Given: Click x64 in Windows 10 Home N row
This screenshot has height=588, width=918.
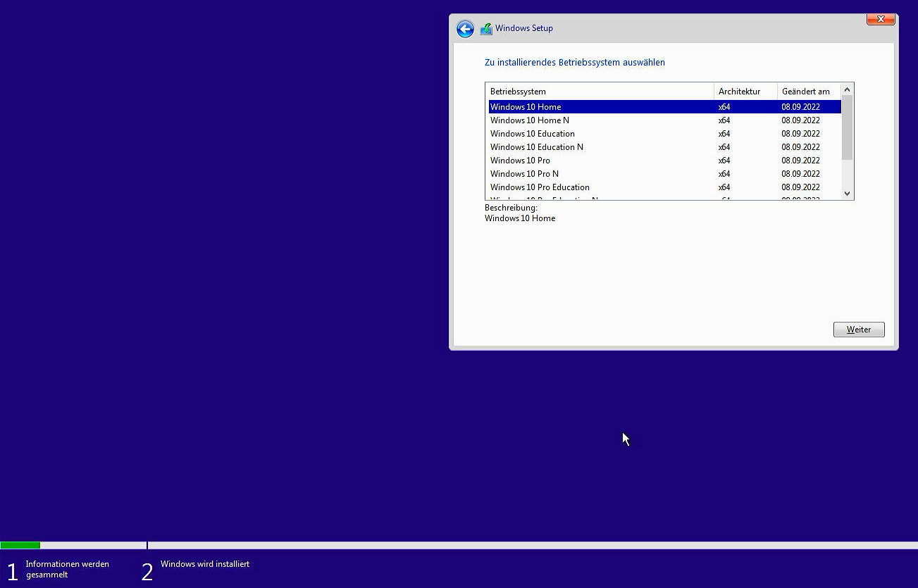Looking at the screenshot, I should [x=724, y=120].
